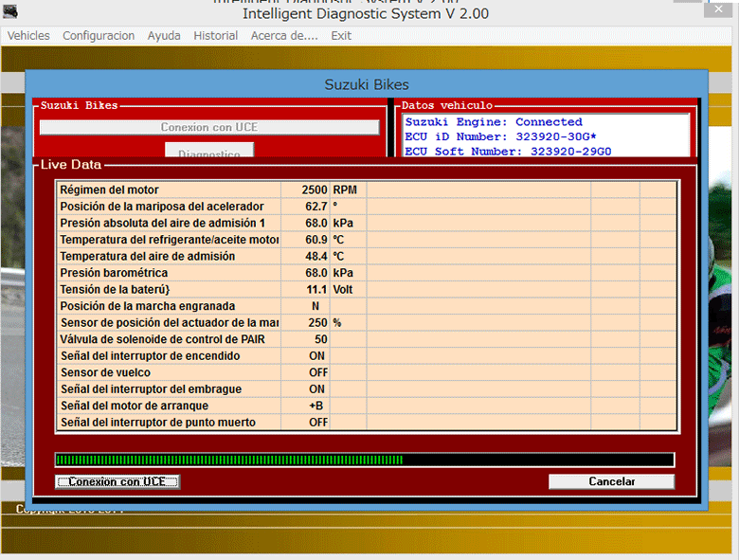This screenshot has height=560, width=739.
Task: Click the green live data progress bar
Action: 365,460
